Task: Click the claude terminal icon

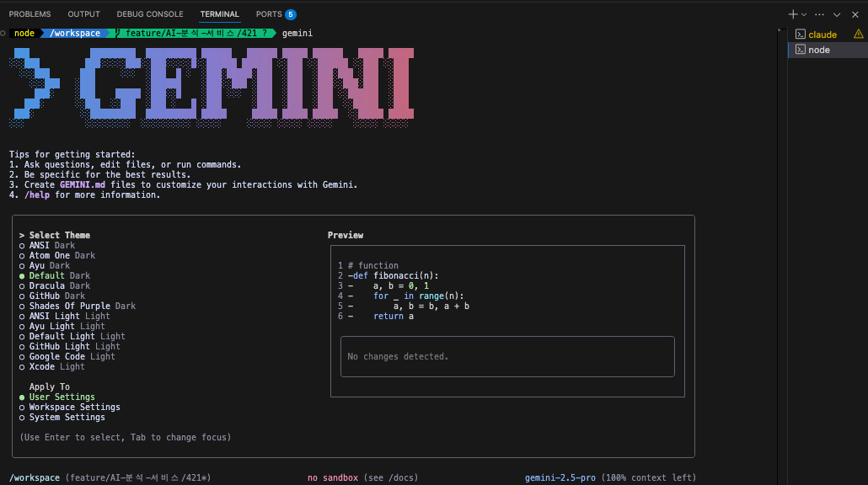Action: tap(801, 35)
